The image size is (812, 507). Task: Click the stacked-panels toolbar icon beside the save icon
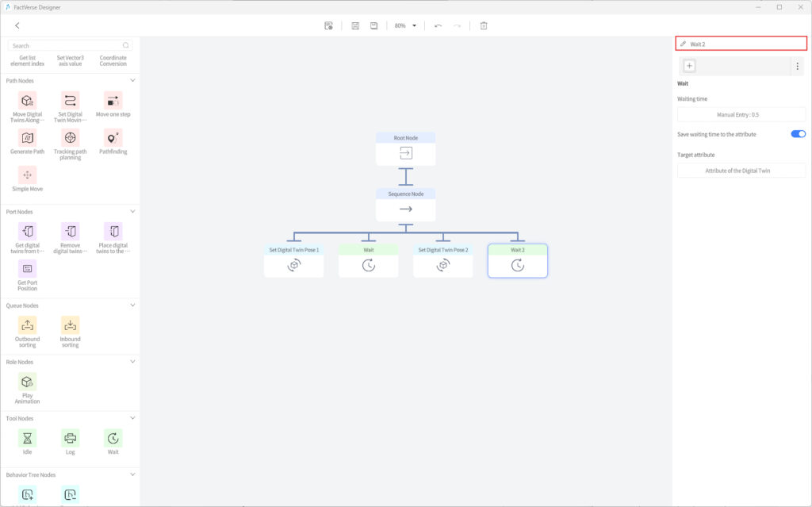(355, 25)
